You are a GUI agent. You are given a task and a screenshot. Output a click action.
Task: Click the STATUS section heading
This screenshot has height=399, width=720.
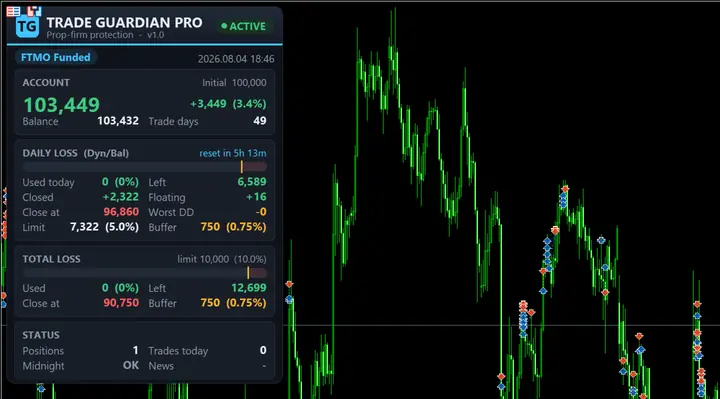(x=41, y=335)
